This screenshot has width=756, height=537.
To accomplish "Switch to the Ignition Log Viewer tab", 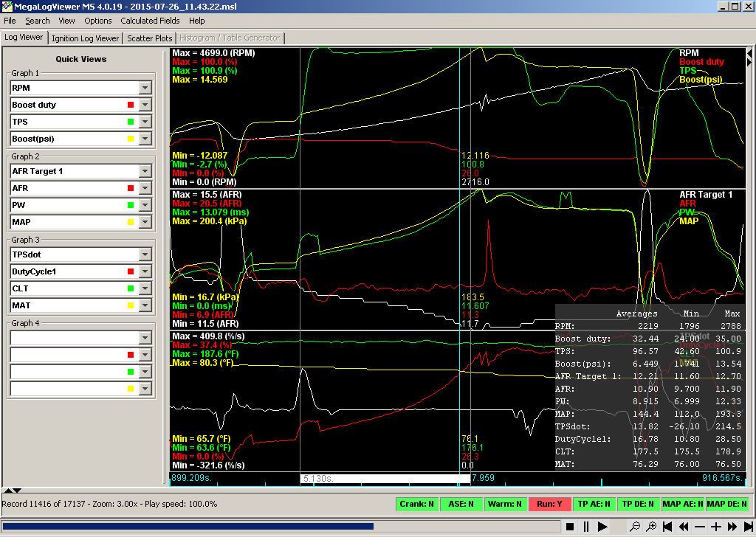I will (x=85, y=38).
